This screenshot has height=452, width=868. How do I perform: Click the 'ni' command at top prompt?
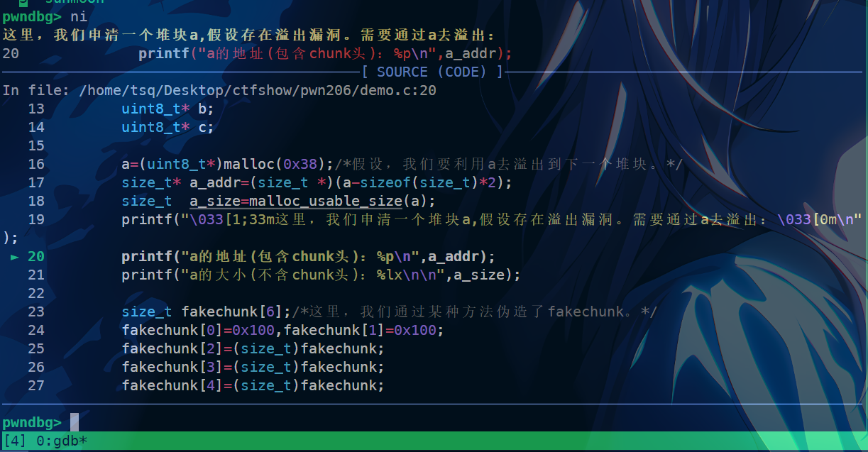(79, 16)
